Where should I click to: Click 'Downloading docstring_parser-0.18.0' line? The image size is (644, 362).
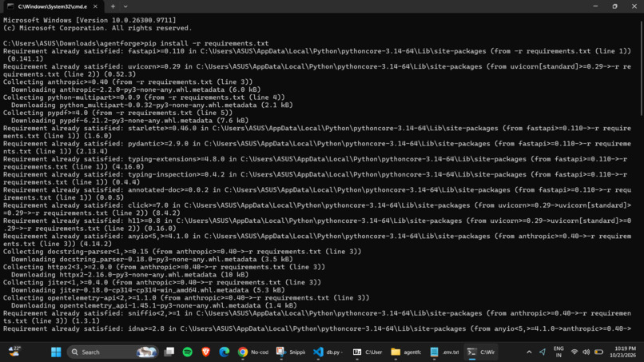coord(152,259)
